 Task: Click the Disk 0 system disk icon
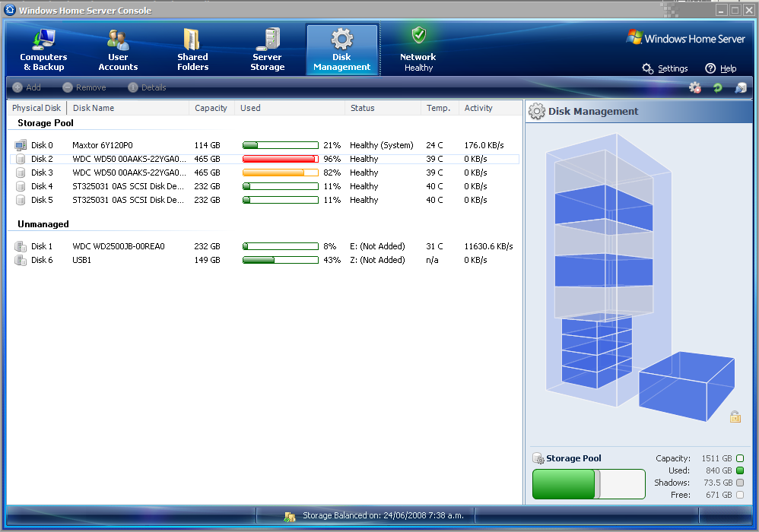pos(21,145)
